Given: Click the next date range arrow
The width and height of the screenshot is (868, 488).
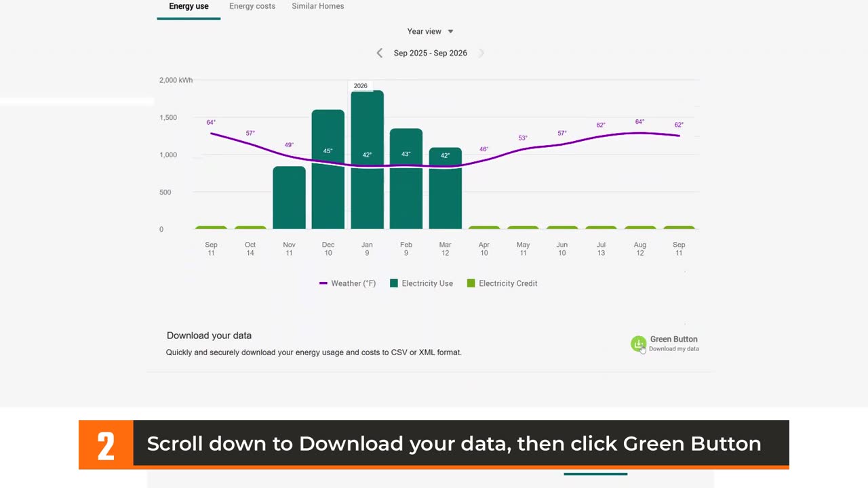Looking at the screenshot, I should (x=481, y=53).
